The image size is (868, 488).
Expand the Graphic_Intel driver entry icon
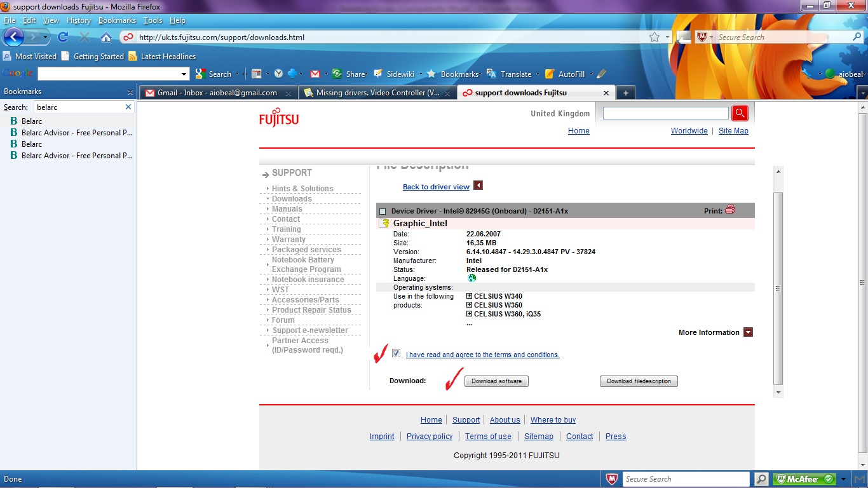tap(385, 223)
